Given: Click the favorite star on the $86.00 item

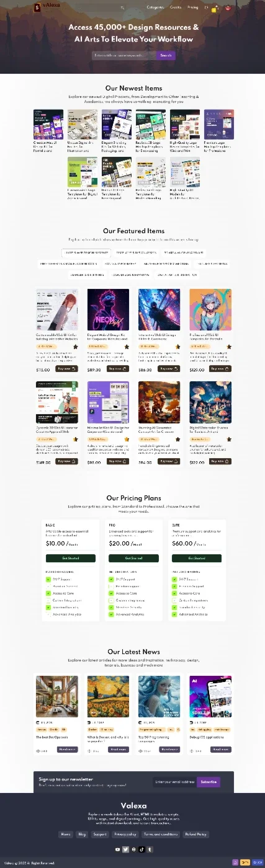Looking at the screenshot, I should point(177,347).
